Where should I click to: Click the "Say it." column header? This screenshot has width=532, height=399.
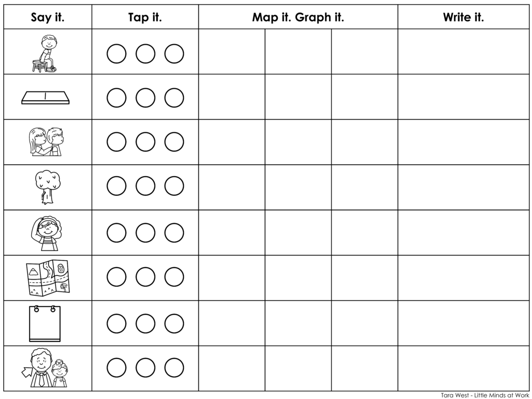47,17
